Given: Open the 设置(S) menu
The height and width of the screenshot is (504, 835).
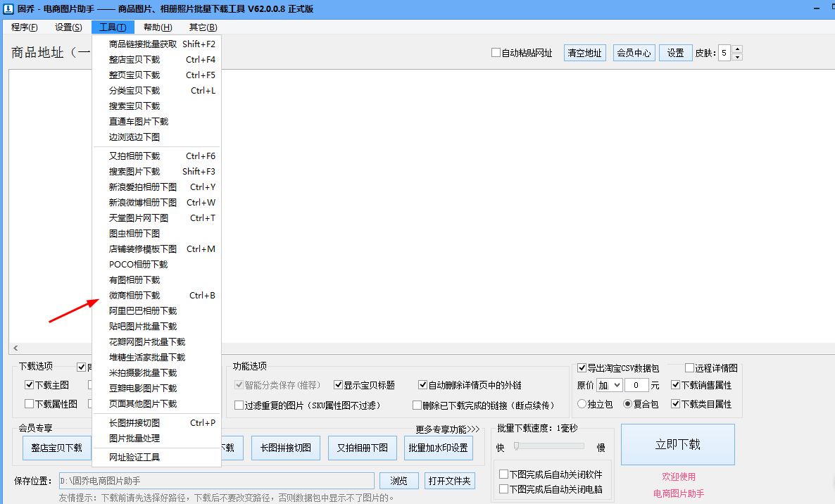Looking at the screenshot, I should (68, 27).
